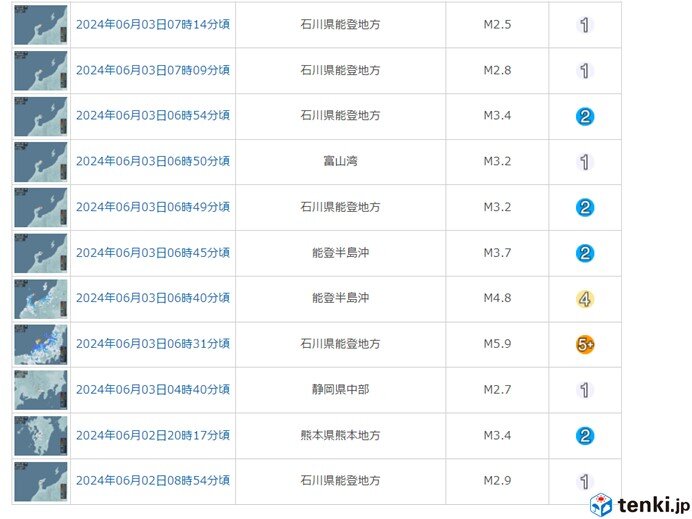
Task: Click intensity 2 icon in 熊本県熊本地方 row
Action: [585, 436]
